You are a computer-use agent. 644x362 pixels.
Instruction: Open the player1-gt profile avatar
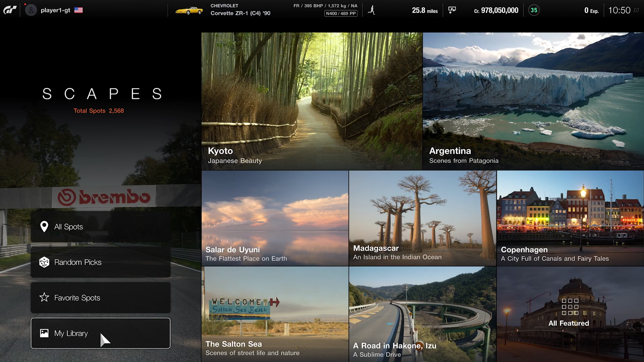click(x=31, y=10)
